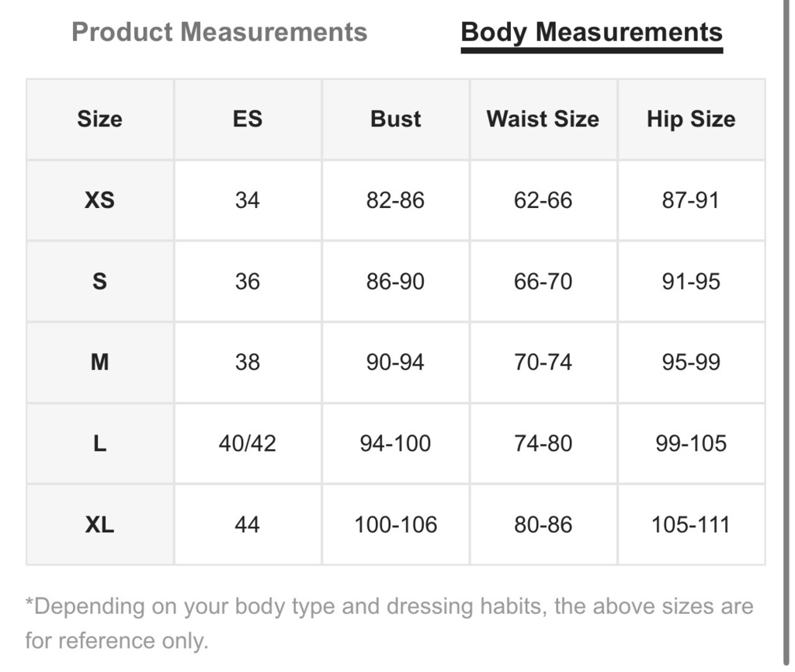Image resolution: width=795 pixels, height=672 pixels.
Task: Click the Waist Size column header
Action: tap(543, 119)
